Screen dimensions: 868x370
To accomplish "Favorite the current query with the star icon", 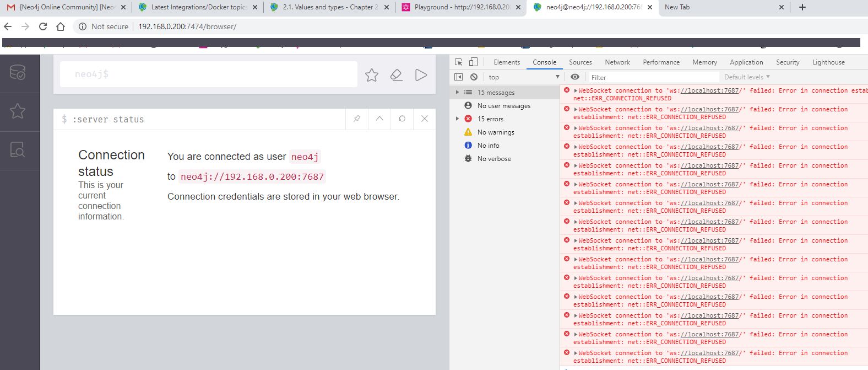I will 372,75.
